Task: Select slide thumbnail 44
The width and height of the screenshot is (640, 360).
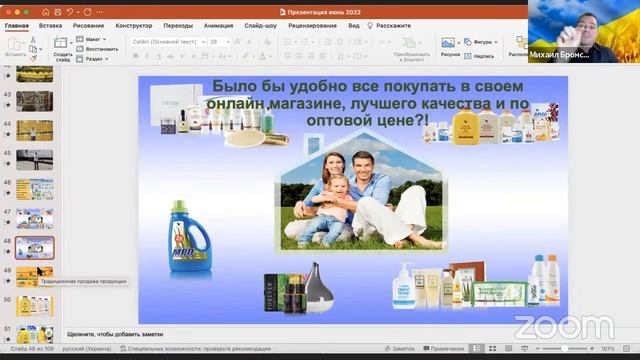Action: pyautogui.click(x=35, y=131)
